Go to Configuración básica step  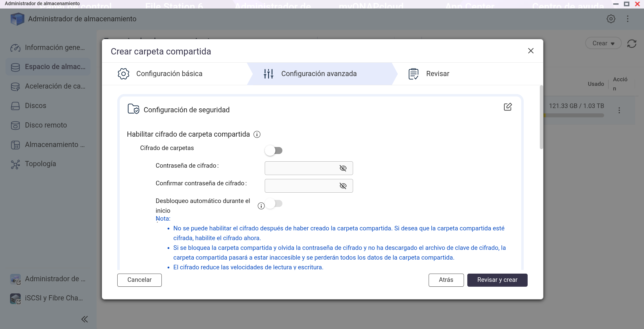(x=169, y=74)
